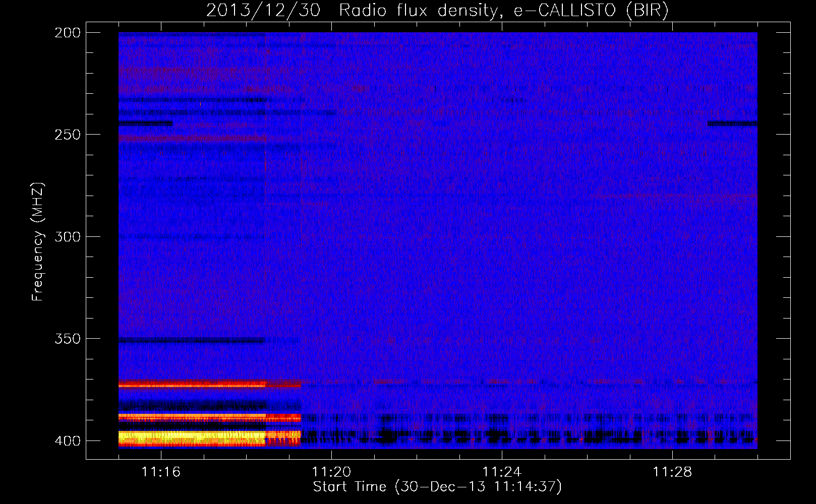816x504 pixels.
Task: Click the 'Start Time (30-Dec-13 11:14:37)' label
Action: click(437, 487)
